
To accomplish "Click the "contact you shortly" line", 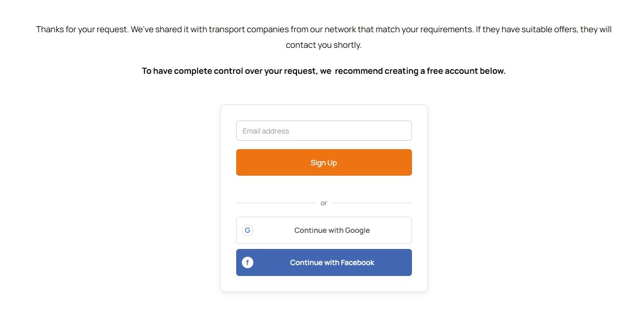I will point(324,45).
